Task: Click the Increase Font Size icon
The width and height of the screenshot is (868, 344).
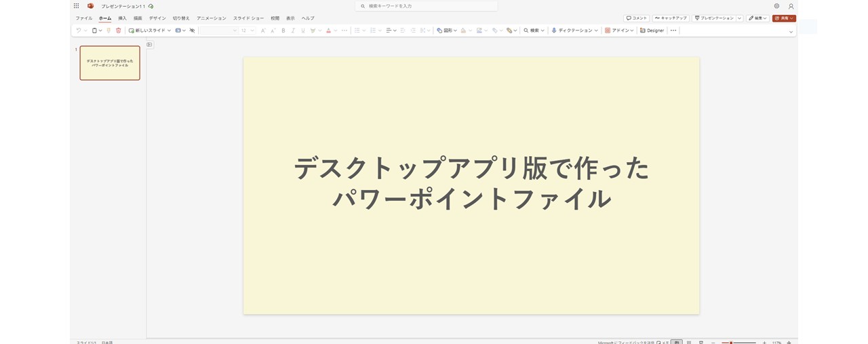Action: 263,31
